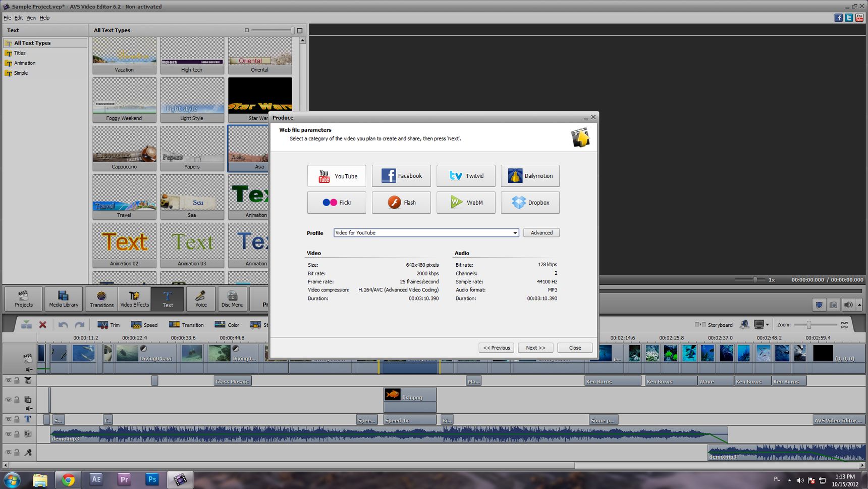Click the playback speed 1x slider
Image resolution: width=868 pixels, height=489 pixels.
755,279
